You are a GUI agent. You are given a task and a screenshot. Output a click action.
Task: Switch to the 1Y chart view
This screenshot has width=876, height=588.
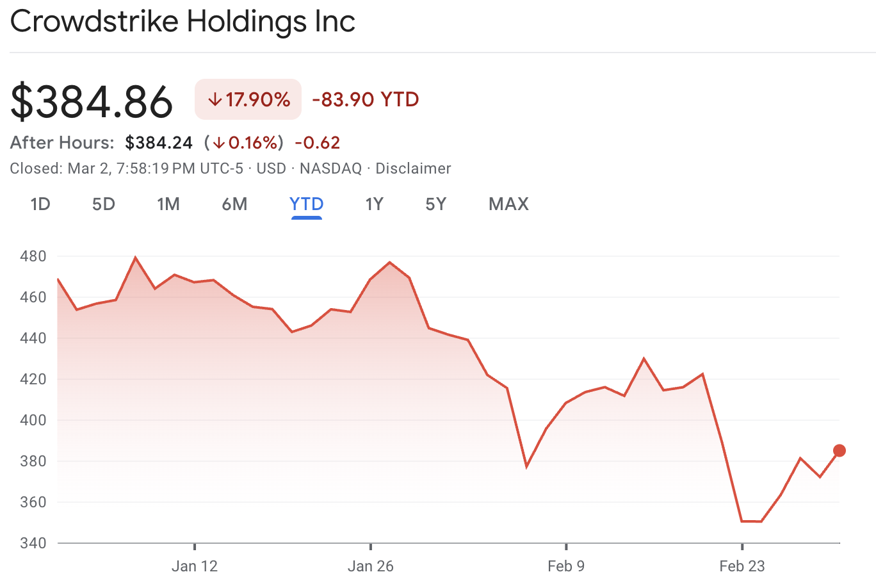tap(375, 204)
